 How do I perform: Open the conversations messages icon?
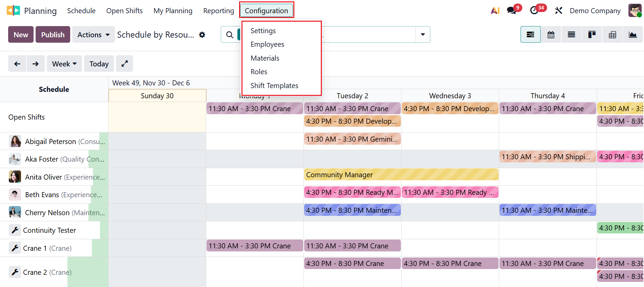[x=511, y=11]
